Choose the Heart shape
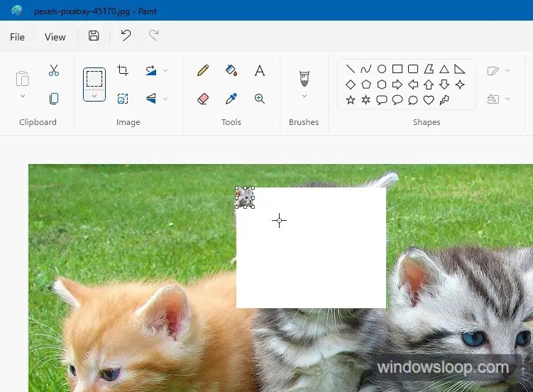 click(x=429, y=99)
